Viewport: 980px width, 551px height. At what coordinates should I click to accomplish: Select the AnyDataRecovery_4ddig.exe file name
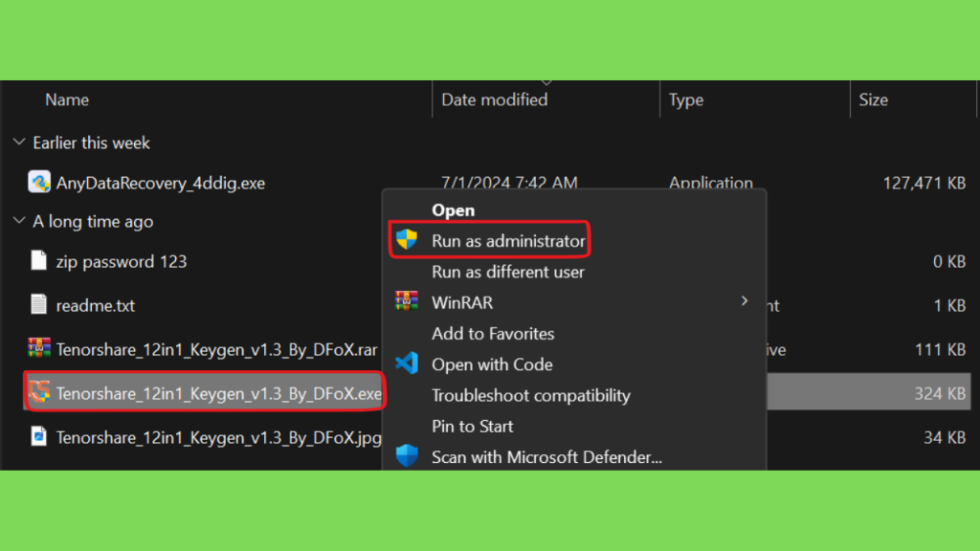pos(161,183)
